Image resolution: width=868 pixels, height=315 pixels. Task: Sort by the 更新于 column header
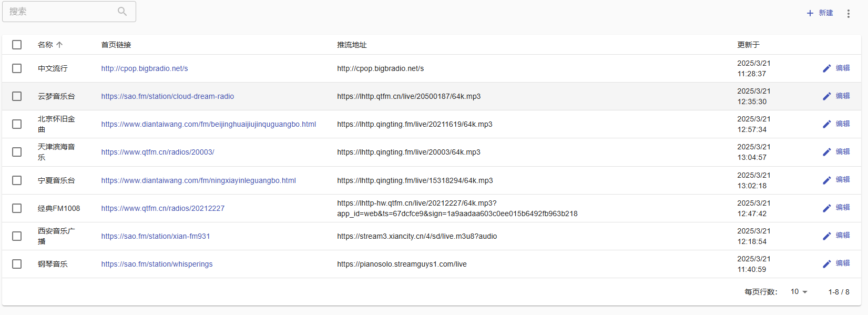[748, 45]
